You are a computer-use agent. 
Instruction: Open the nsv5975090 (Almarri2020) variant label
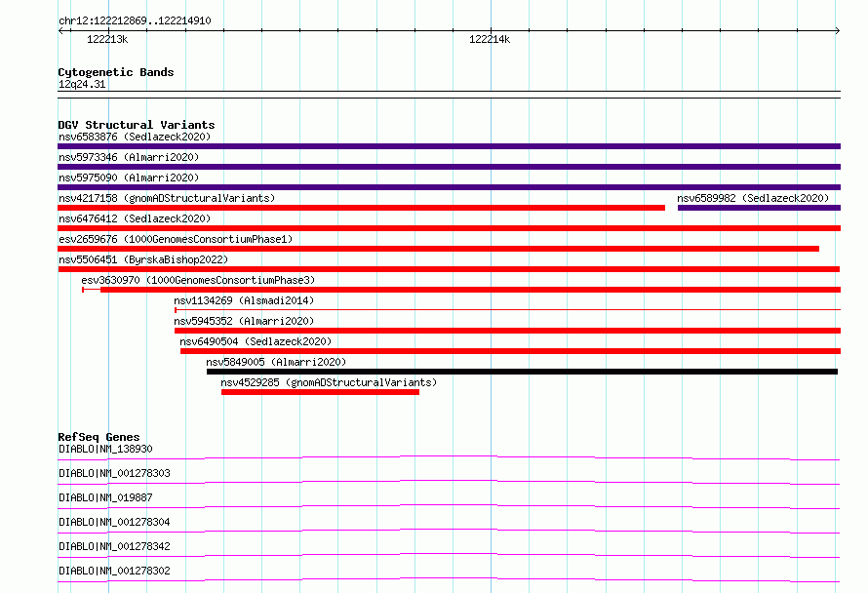tap(129, 178)
